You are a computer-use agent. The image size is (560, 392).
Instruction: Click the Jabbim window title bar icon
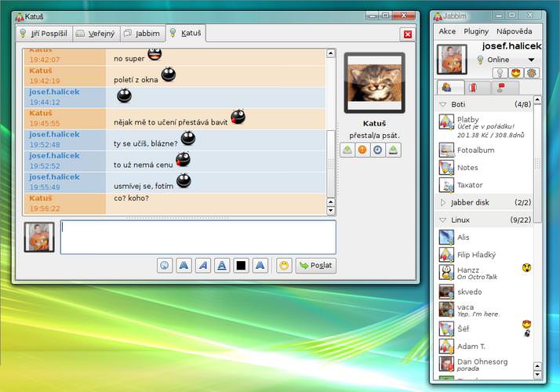point(438,16)
